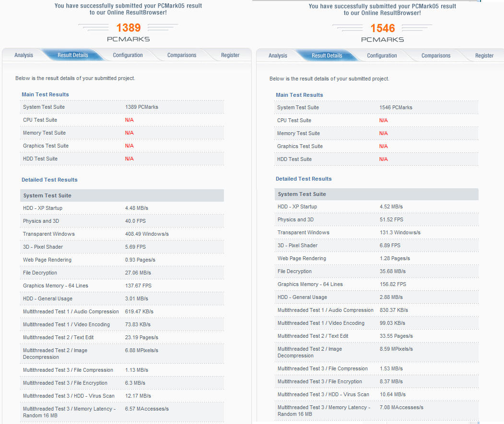This screenshot has width=504, height=424.
Task: Open Comparisons tab in the 1546 result
Action: (x=436, y=56)
